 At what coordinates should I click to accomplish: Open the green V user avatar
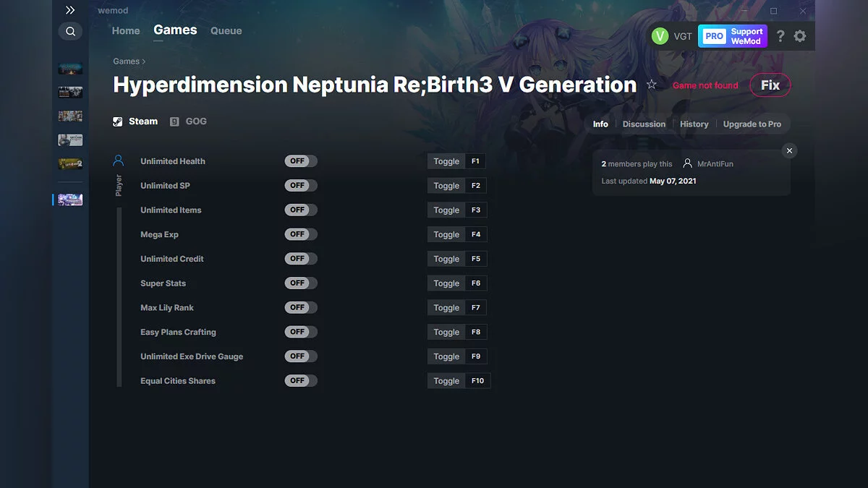tap(660, 35)
